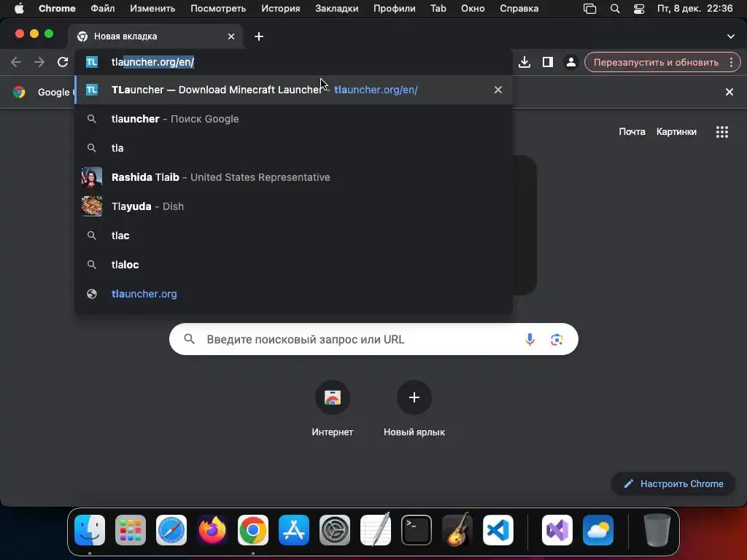747x560 pixels.
Task: Toggle the side panel icon
Action: tap(548, 62)
